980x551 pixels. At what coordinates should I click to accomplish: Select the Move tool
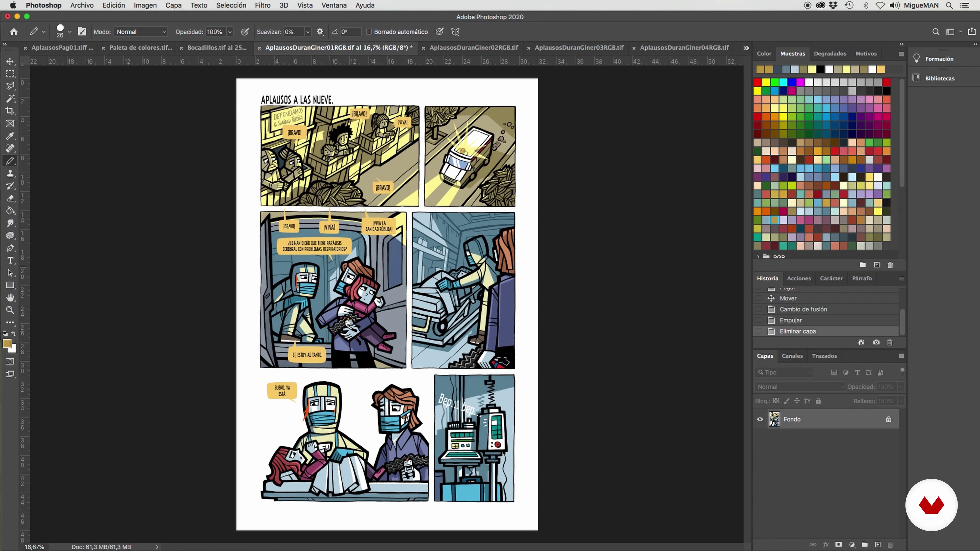pos(10,61)
